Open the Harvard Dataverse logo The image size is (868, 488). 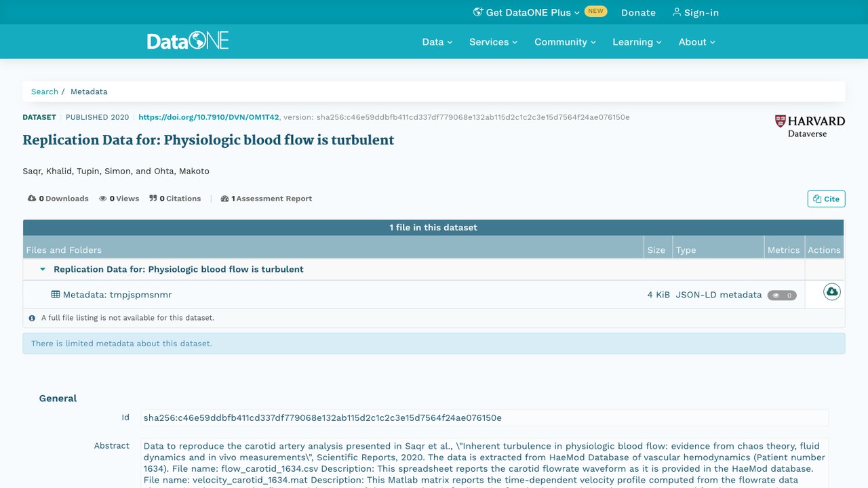pyautogui.click(x=810, y=126)
